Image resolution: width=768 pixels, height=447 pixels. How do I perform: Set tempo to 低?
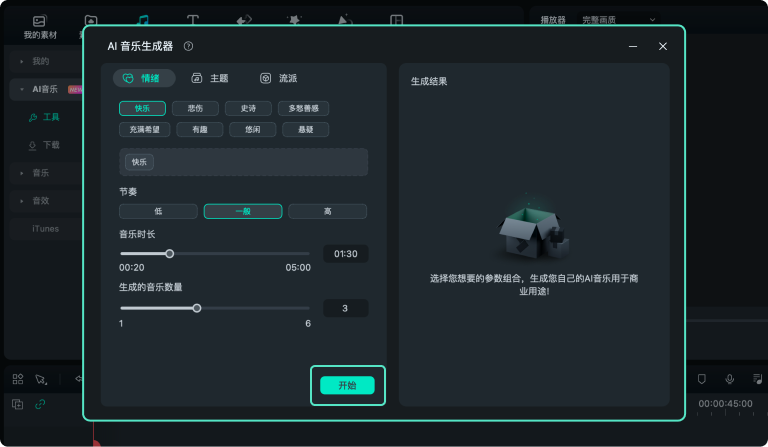pos(158,211)
